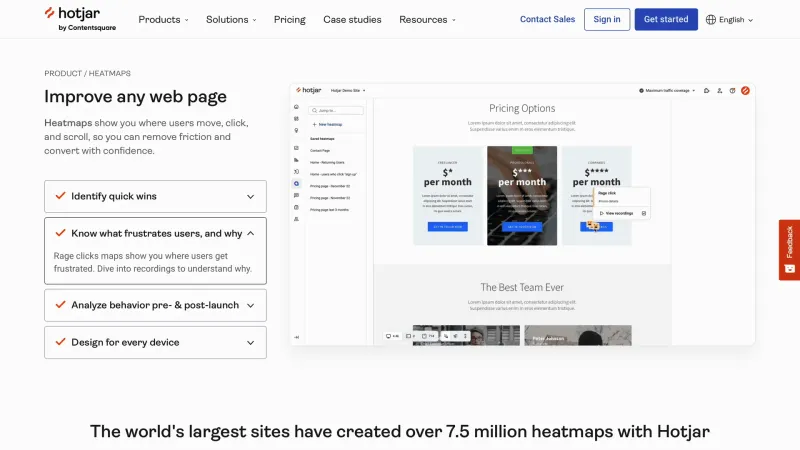This screenshot has width=800, height=450.
Task: Open the Hotjar Demo Site dropdown
Action: pos(348,90)
